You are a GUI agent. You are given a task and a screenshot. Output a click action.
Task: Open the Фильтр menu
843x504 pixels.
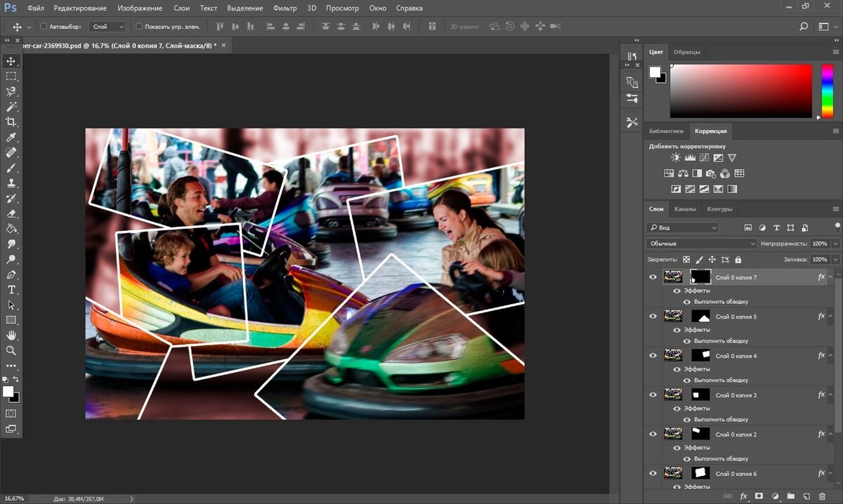click(285, 8)
